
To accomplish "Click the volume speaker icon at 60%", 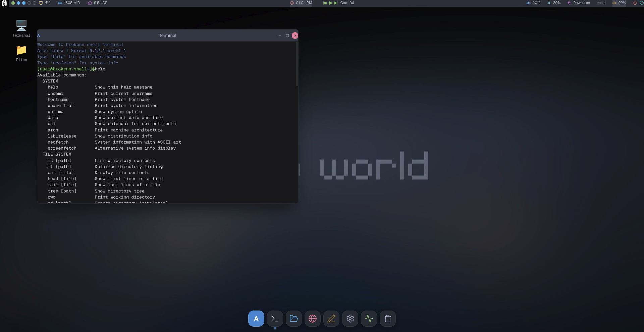I will point(529,3).
